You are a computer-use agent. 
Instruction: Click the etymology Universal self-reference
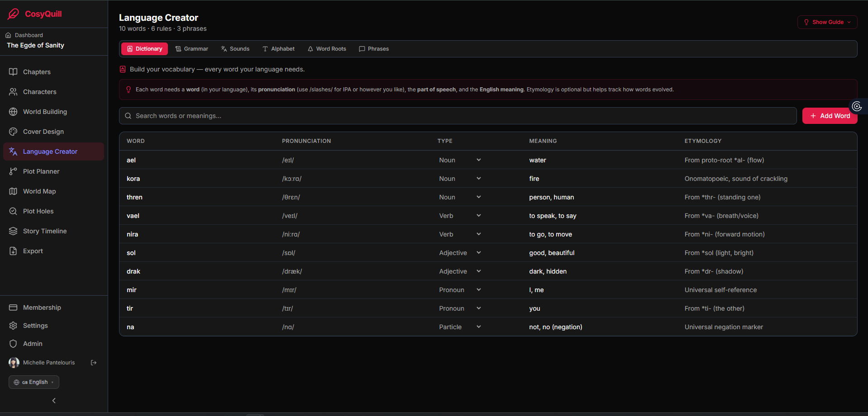coord(720,290)
